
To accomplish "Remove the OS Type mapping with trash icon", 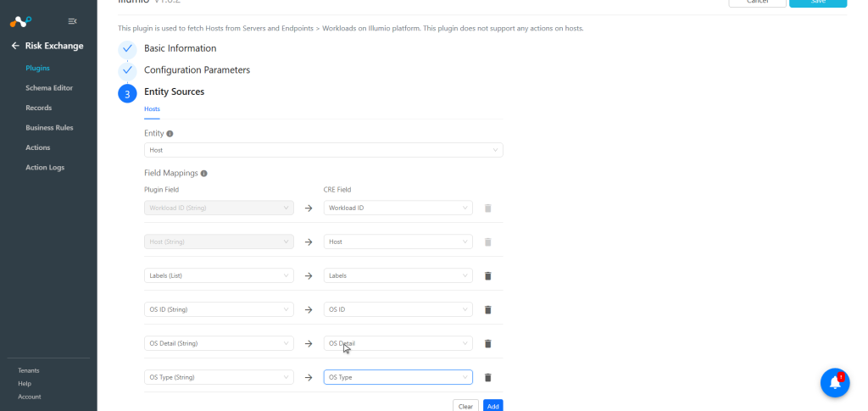I will (487, 377).
